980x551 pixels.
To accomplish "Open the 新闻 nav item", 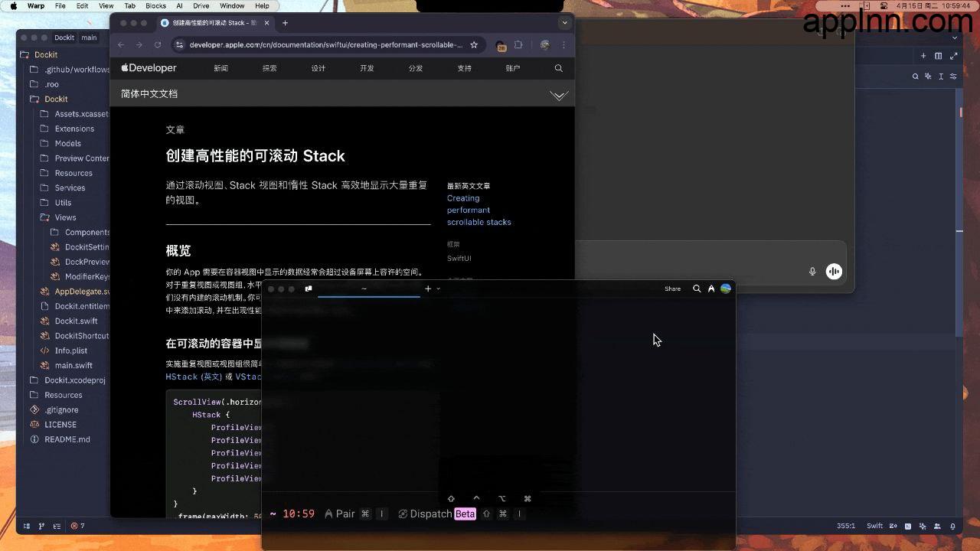I will click(220, 68).
